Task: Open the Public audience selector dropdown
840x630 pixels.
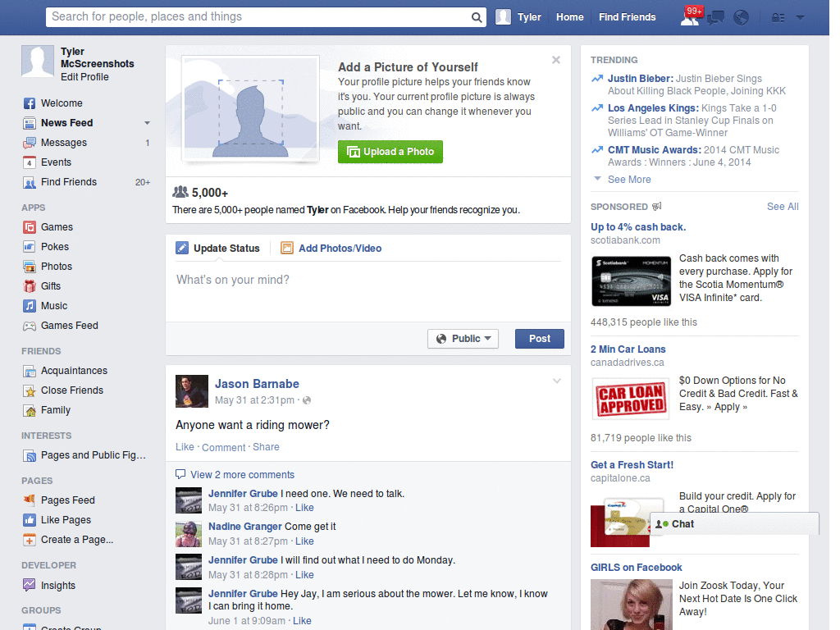Action: [x=463, y=339]
